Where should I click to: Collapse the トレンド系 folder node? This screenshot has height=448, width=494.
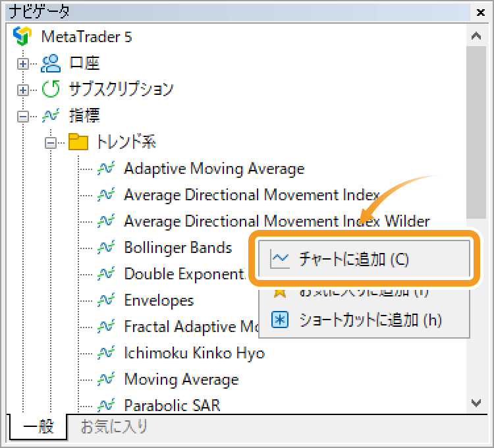[51, 144]
